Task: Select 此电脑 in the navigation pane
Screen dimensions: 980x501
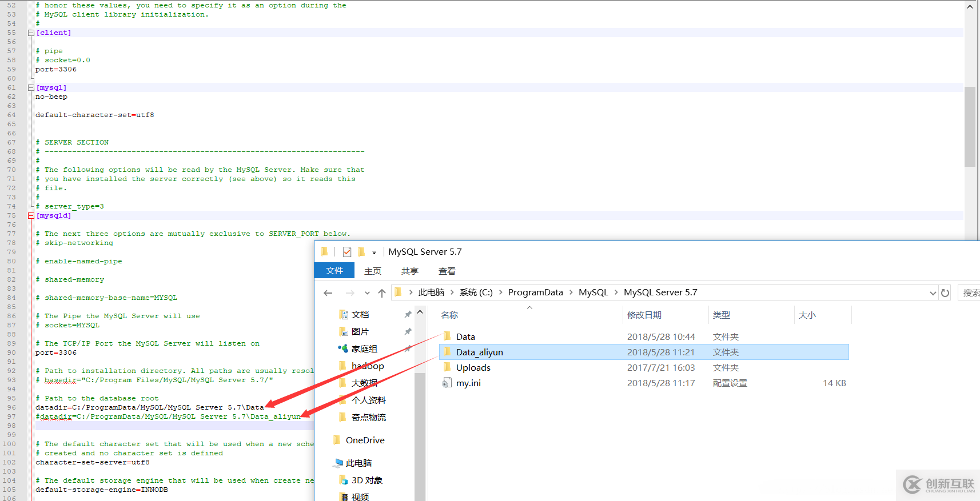Action: coord(358,463)
